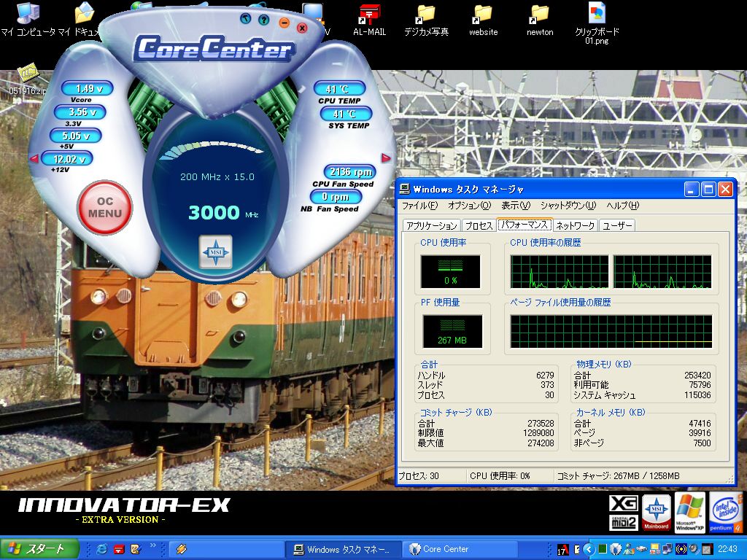Click the 12.02 v reading for +12V
The image size is (747, 560).
[x=67, y=159]
